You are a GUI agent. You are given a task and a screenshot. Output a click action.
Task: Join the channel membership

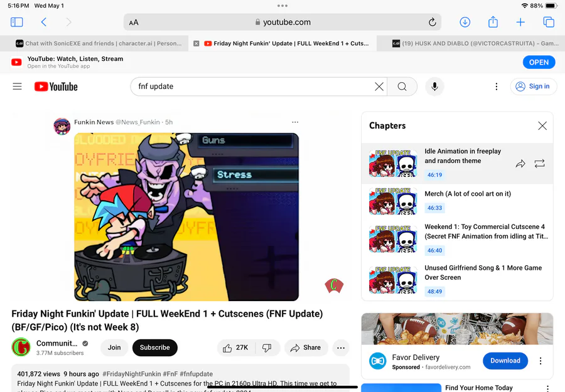(x=114, y=347)
